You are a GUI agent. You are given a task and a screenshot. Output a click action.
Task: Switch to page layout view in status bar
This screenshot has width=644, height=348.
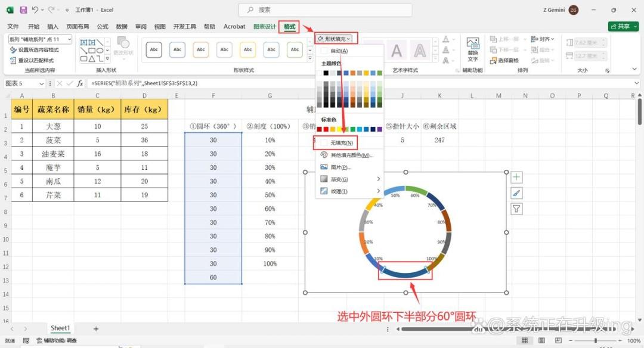541,341
